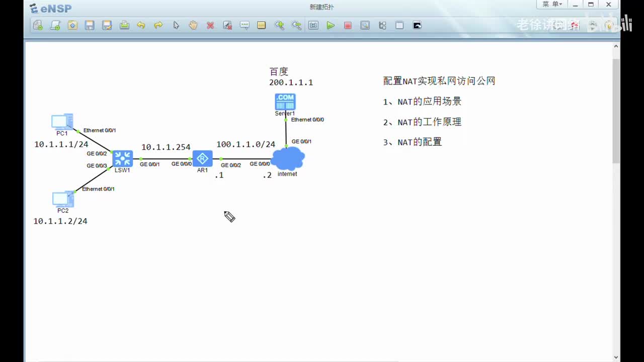This screenshot has height=362, width=644.
Task: Show all interfaces list icon
Action: (x=382, y=25)
